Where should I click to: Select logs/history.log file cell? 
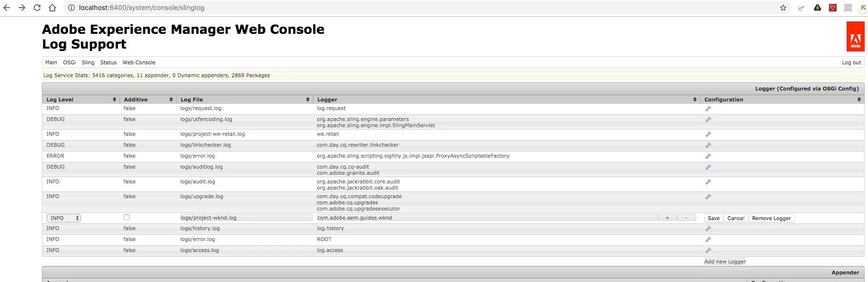[200, 229]
